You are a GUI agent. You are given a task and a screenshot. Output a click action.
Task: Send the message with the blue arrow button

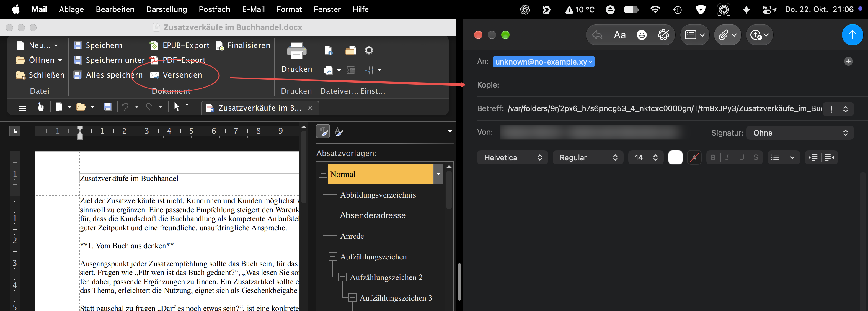(852, 35)
